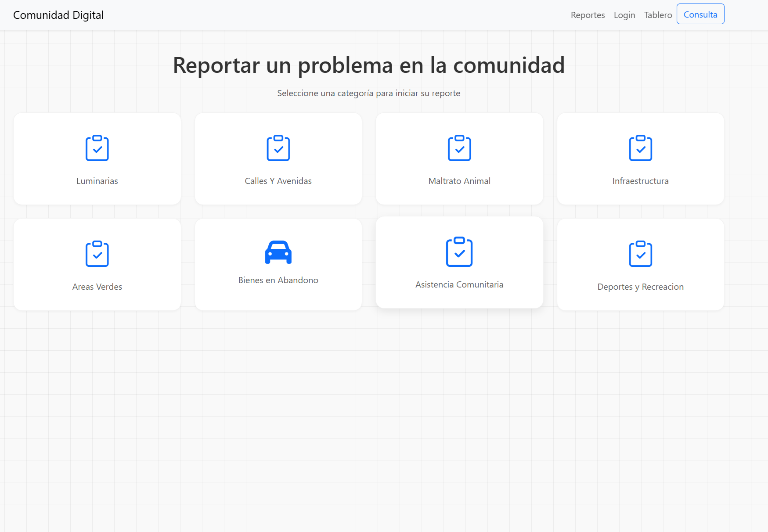Open the Infraestructura report category
768x532 pixels.
point(640,158)
